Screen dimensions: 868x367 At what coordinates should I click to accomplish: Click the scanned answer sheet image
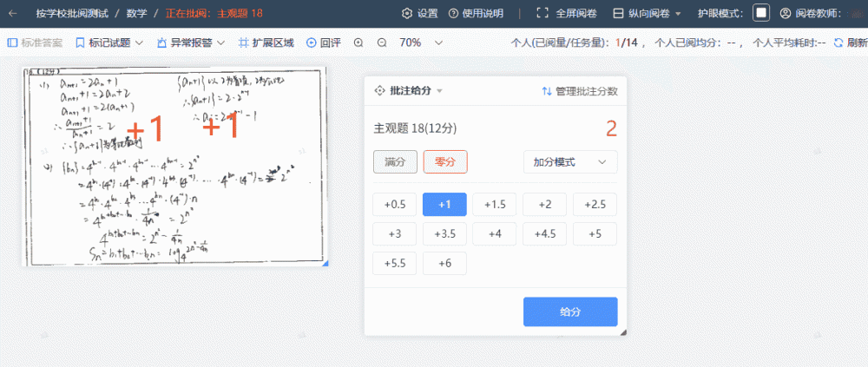174,165
